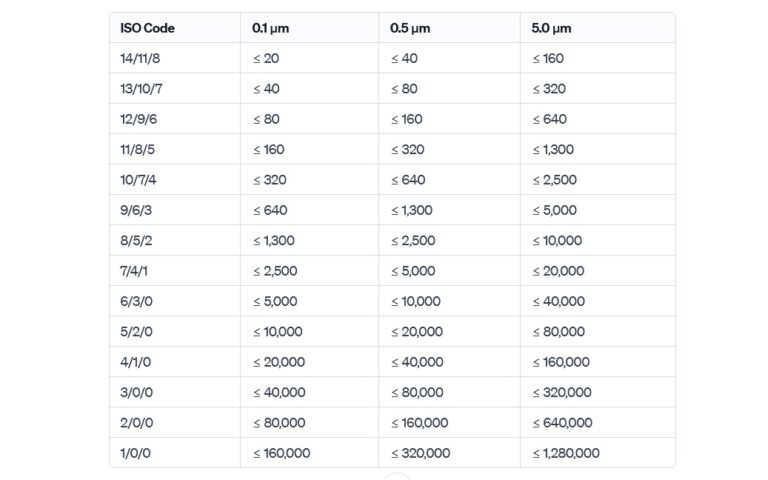Click ≤ 20,000 in the 7/4/1 row
This screenshot has height=480, width=768.
[558, 271]
